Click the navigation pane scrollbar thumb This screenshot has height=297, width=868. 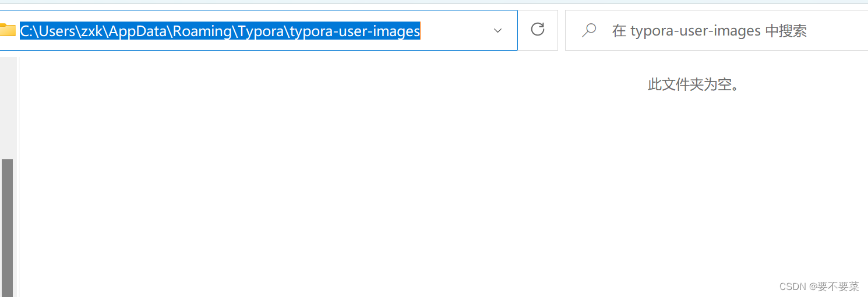(7, 227)
